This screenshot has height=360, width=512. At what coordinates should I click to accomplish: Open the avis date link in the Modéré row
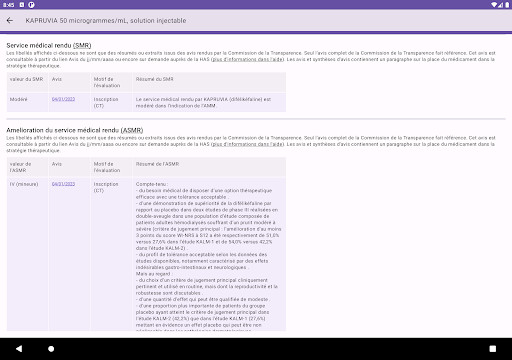click(63, 99)
